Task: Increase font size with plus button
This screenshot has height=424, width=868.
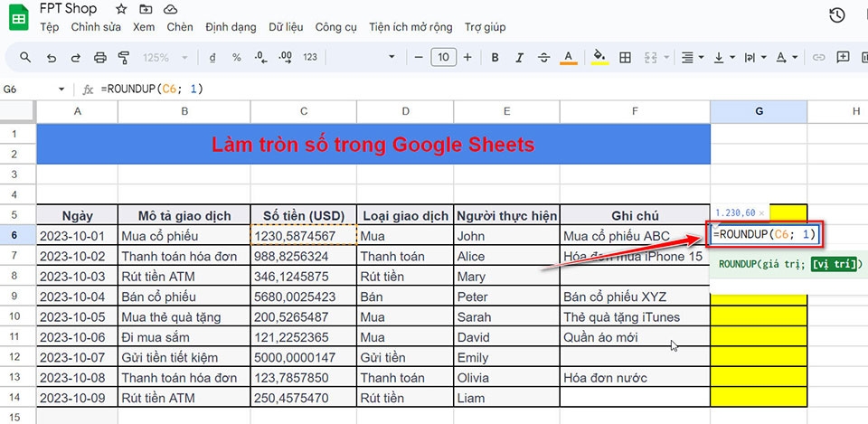Action: coord(467,57)
